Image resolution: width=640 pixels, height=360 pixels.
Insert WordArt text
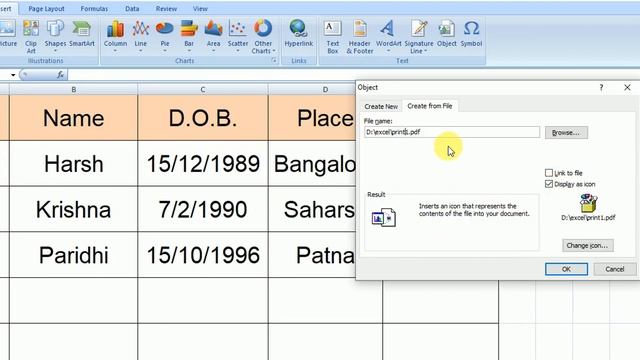(x=388, y=37)
